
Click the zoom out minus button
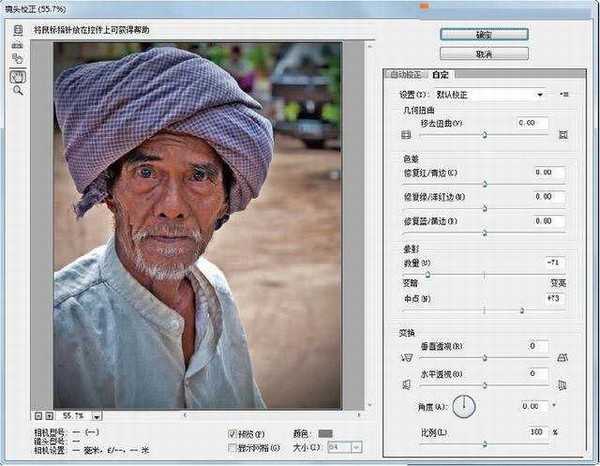pyautogui.click(x=38, y=414)
